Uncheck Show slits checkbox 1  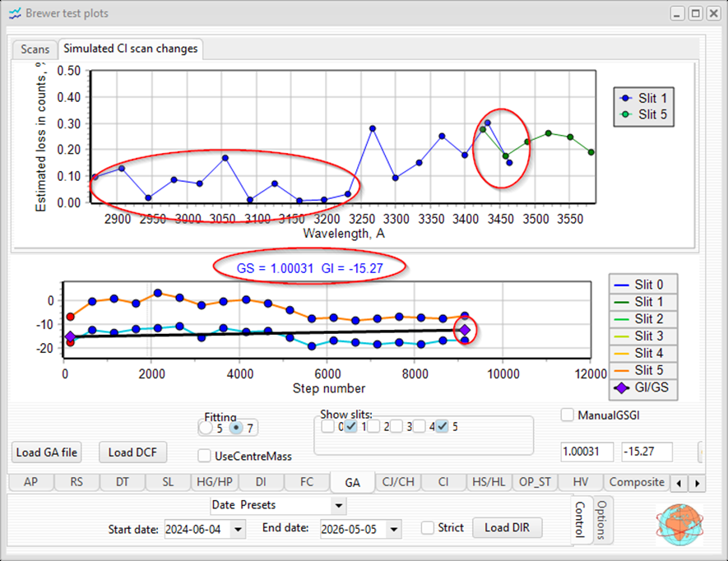pos(351,426)
